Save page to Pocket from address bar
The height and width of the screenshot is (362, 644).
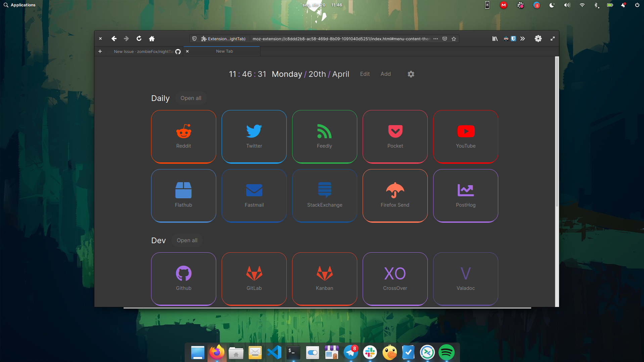pyautogui.click(x=445, y=39)
